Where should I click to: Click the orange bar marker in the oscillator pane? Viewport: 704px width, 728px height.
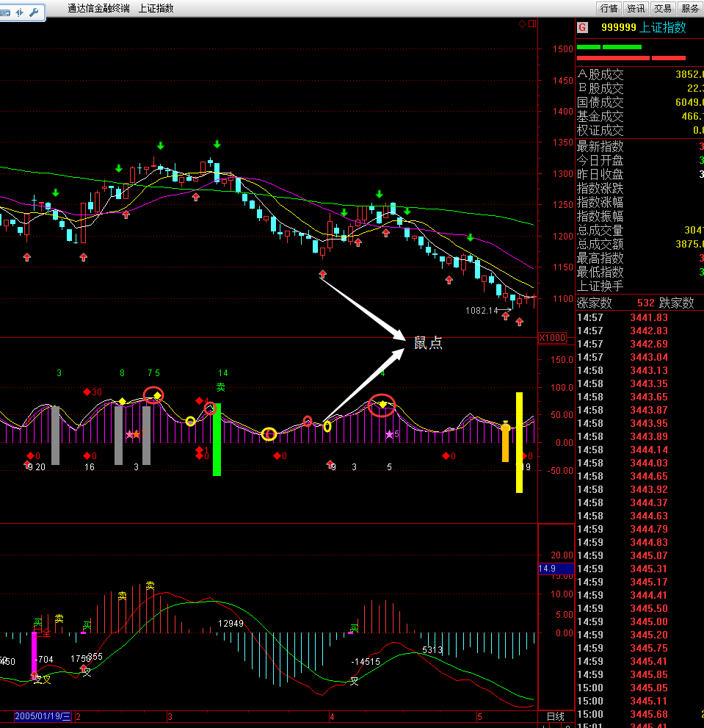pos(505,442)
